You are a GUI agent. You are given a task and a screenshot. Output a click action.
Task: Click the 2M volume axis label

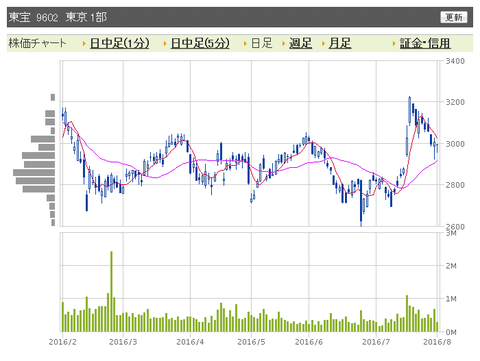pos(451,266)
